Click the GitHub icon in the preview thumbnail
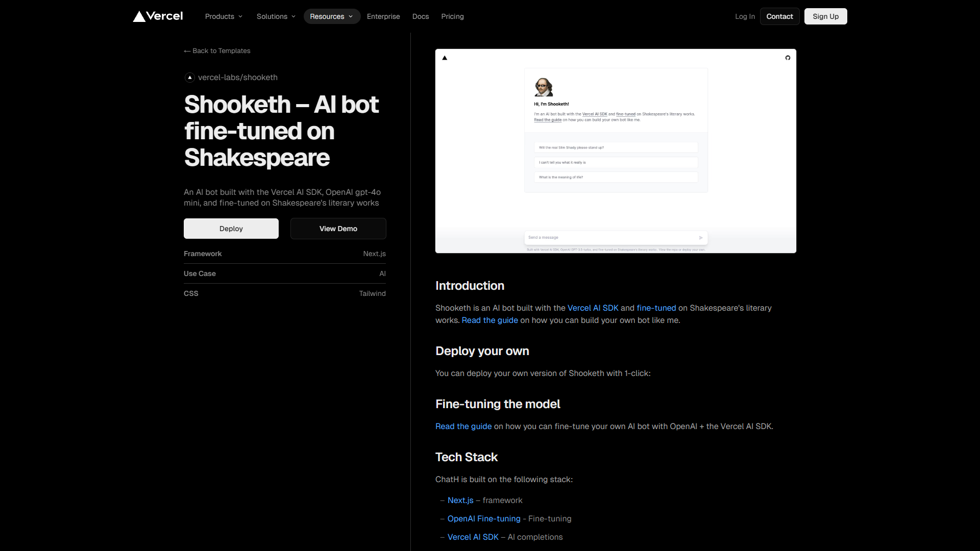The height and width of the screenshot is (551, 980). point(788,58)
